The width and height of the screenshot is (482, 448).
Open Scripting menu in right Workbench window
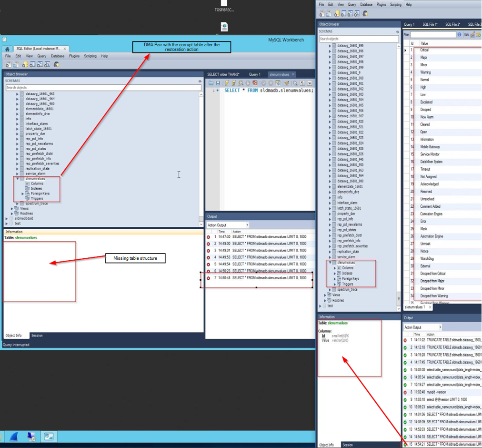(x=396, y=4)
